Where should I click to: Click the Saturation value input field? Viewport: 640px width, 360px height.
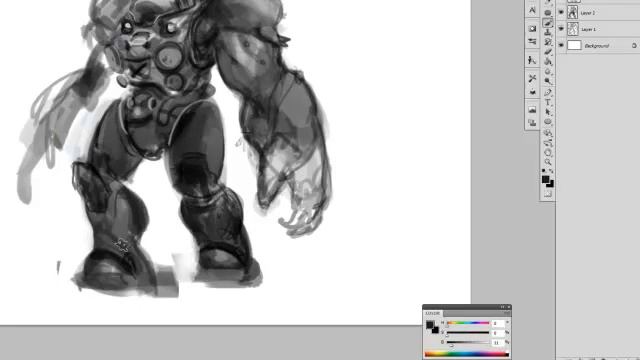point(498,333)
